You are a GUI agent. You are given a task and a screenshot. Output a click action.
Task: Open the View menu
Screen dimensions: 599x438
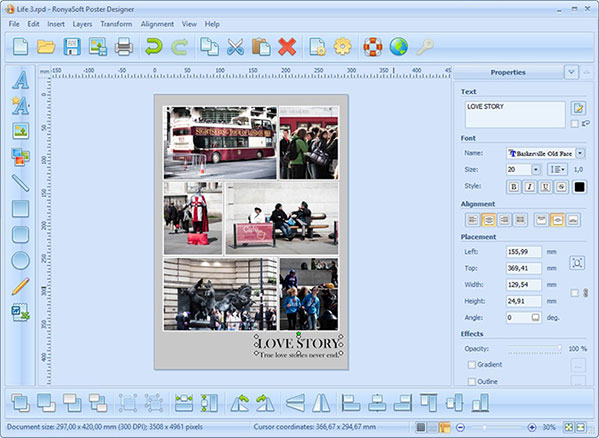point(189,24)
